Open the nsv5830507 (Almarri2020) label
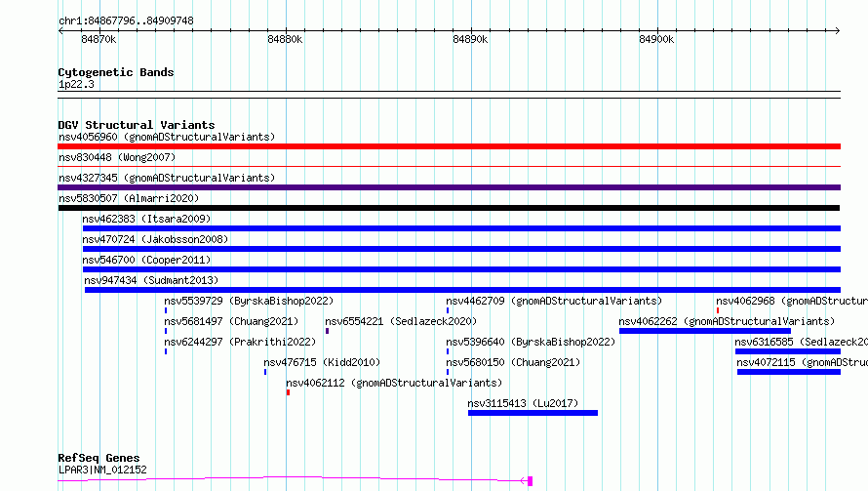 [129, 198]
